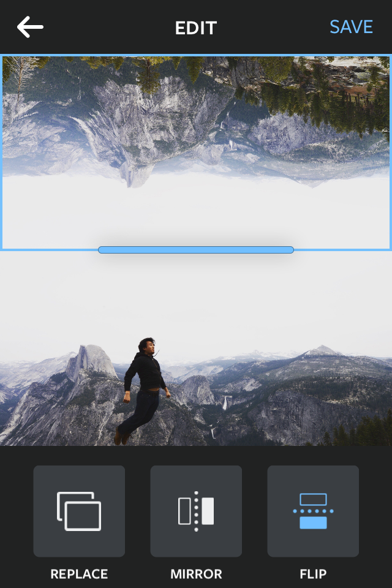Activate the Flip tool
Image resolution: width=392 pixels, height=588 pixels.
[x=313, y=511]
